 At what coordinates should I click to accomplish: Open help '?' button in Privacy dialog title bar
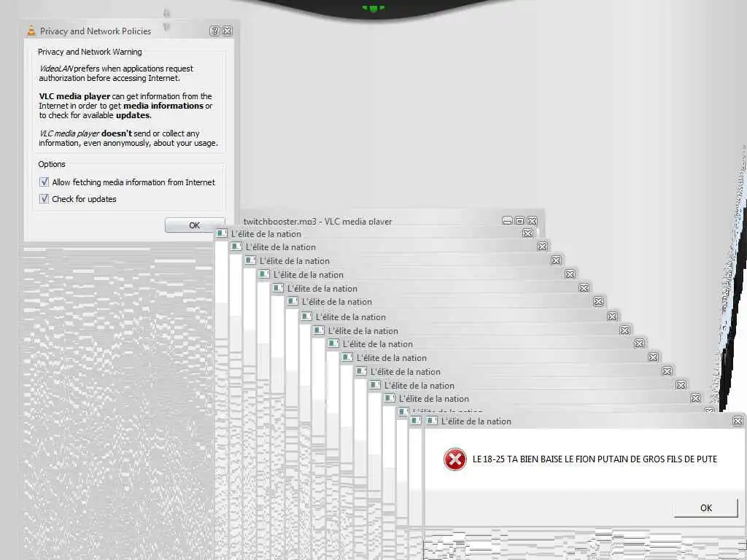tap(214, 31)
